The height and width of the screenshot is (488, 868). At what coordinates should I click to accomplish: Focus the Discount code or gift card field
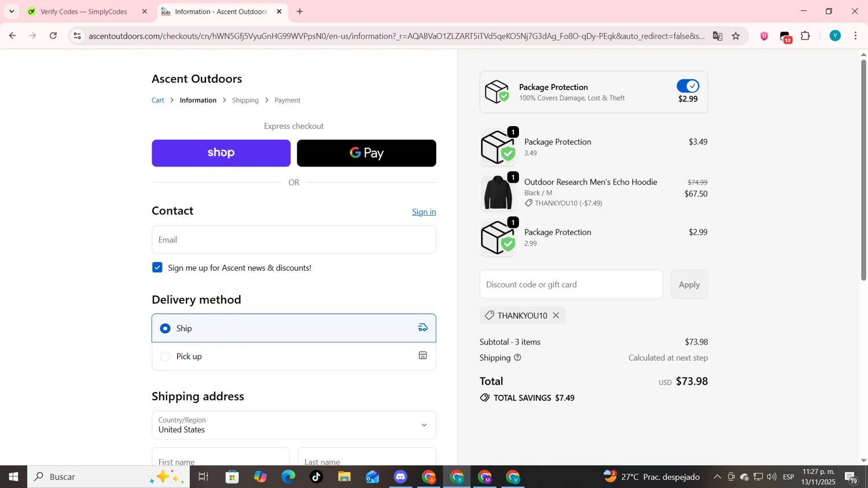(571, 284)
